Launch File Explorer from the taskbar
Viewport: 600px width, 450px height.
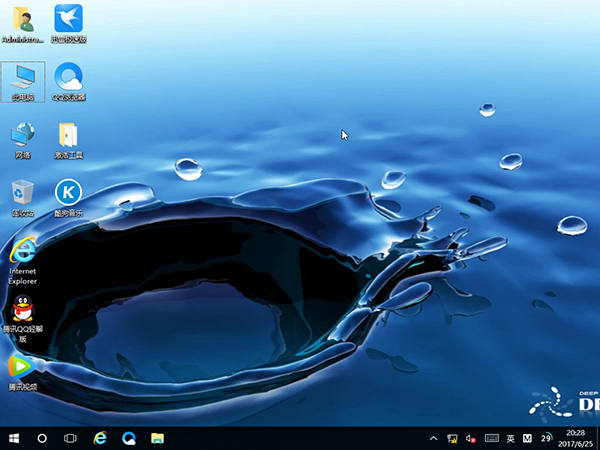(157, 438)
